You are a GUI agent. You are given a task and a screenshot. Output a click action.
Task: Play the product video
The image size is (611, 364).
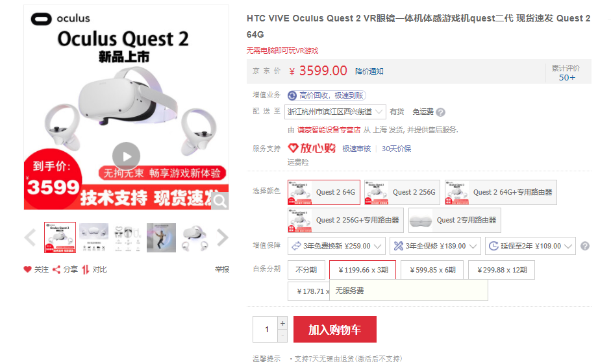126,156
